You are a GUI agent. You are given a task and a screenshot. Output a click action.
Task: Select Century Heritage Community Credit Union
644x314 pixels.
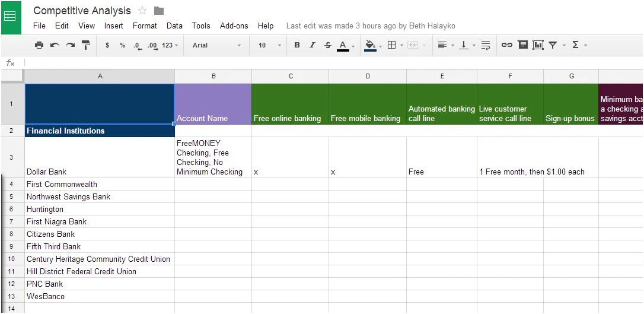[x=100, y=259]
